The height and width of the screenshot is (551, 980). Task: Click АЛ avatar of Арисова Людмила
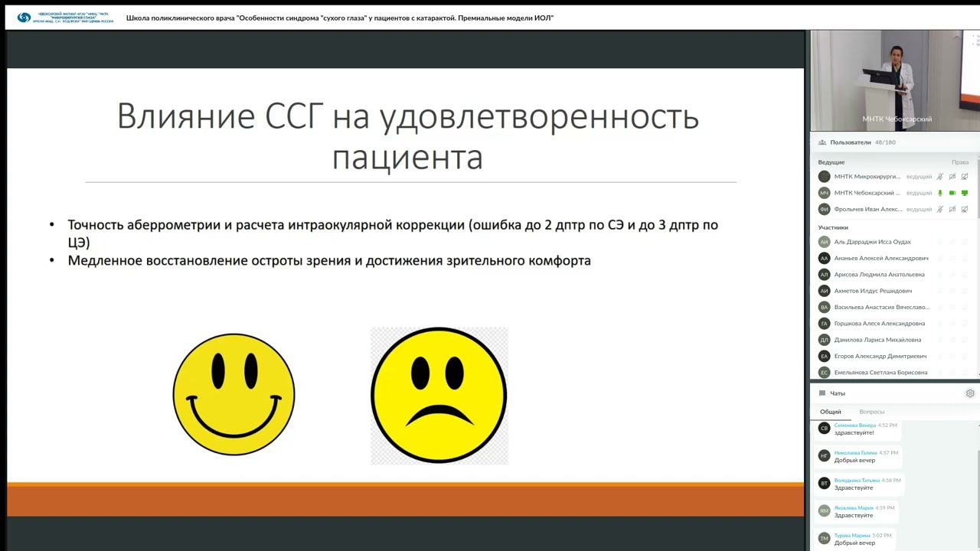825,275
